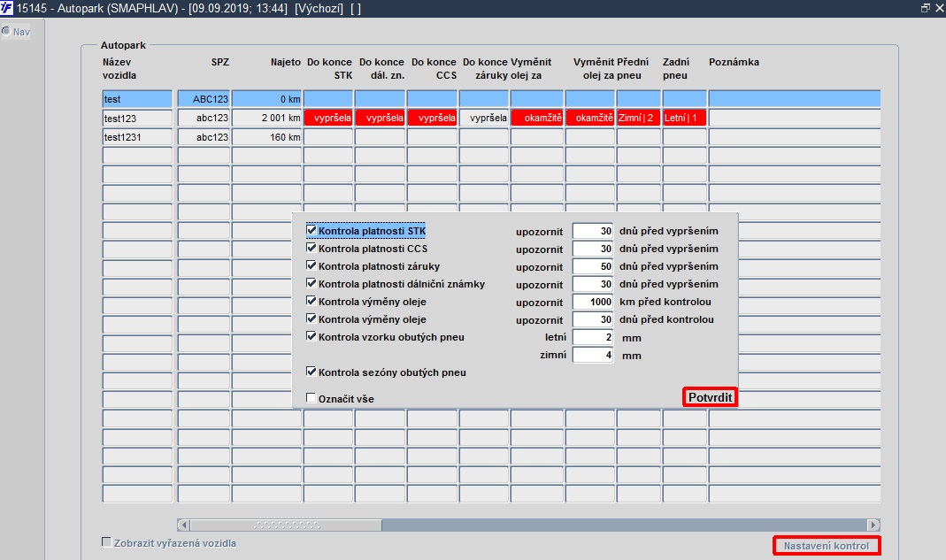Uncheck Kontrola platnosti STK
The height and width of the screenshot is (560, 946).
(311, 230)
